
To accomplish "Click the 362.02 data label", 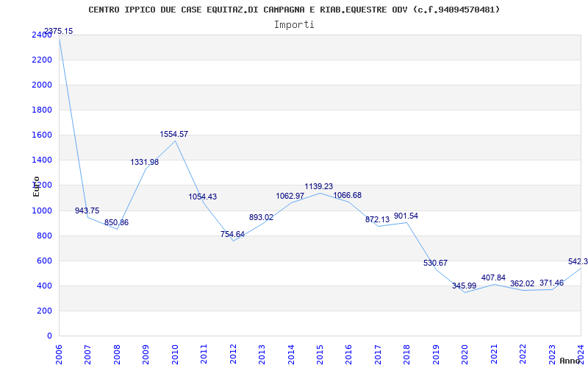I will point(523,283).
